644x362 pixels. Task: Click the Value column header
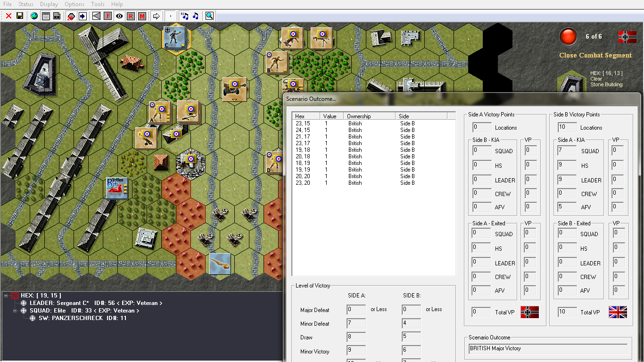[x=331, y=116]
